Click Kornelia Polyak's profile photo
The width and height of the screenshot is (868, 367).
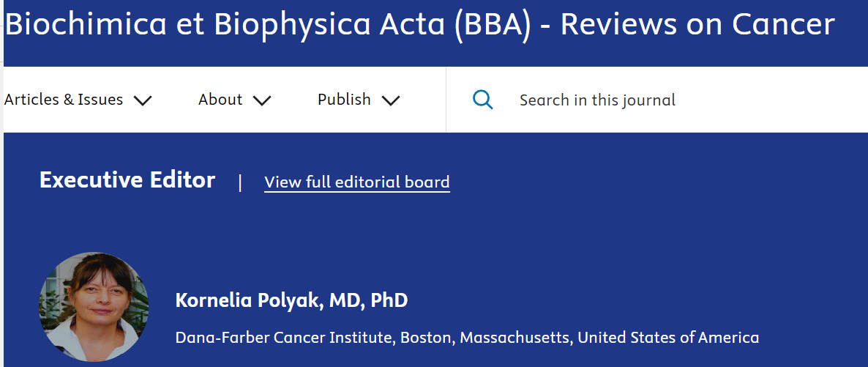(x=94, y=307)
